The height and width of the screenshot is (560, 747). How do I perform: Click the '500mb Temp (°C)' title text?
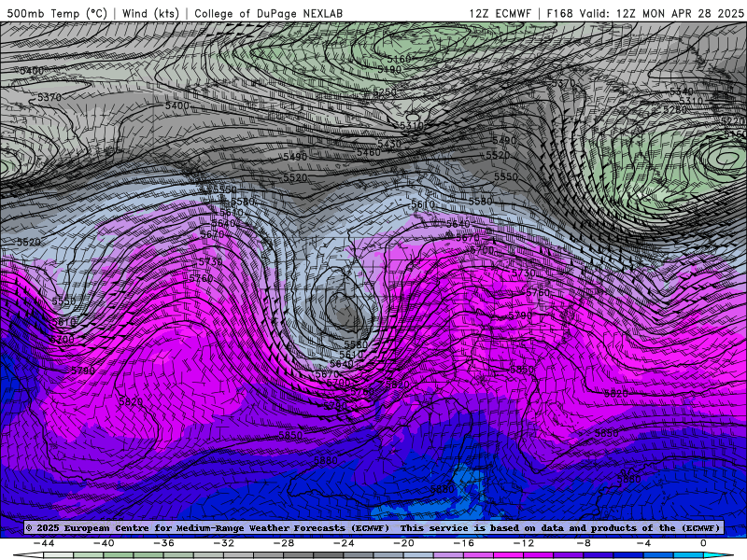[57, 13]
